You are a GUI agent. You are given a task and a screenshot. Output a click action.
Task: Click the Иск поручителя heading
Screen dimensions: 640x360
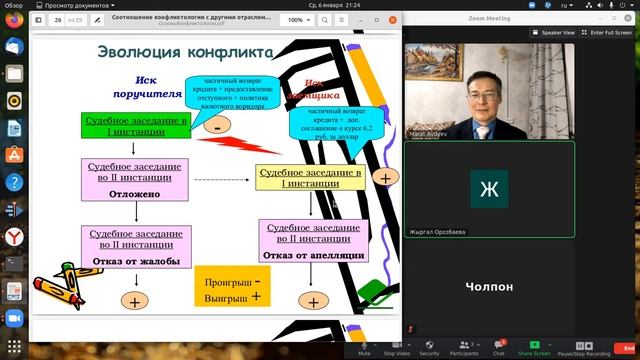(147, 87)
